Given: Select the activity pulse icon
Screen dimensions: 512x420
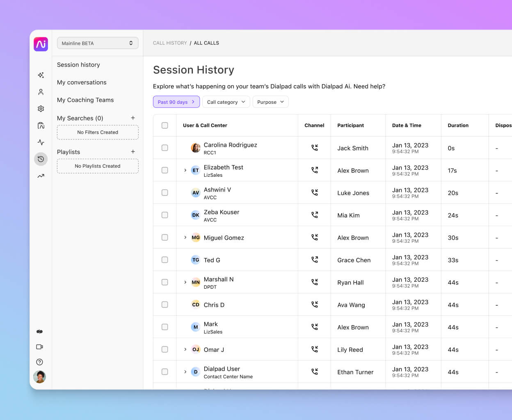Looking at the screenshot, I should [x=41, y=142].
